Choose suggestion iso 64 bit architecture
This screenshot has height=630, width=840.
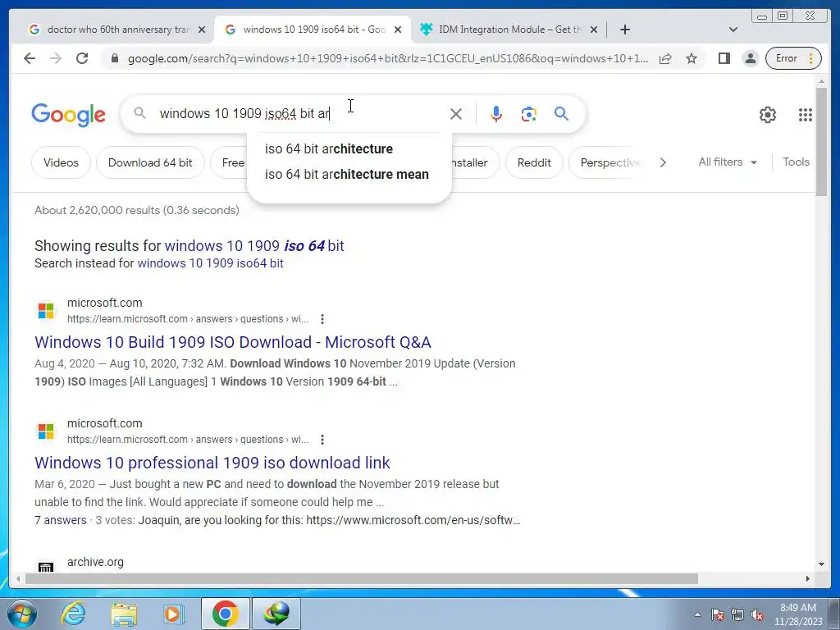point(349,149)
